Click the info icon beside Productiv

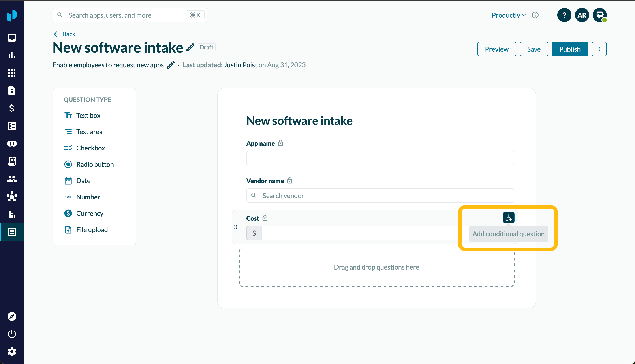point(535,15)
